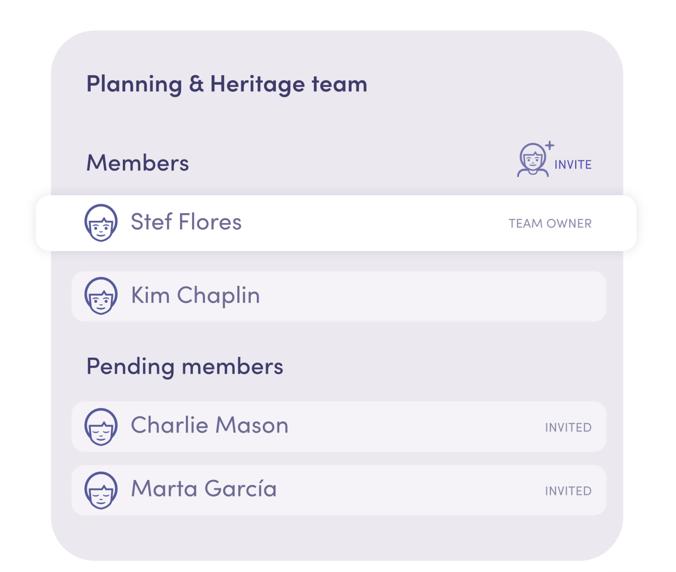Click Charlie Mason's avatar icon
This screenshot has width=676, height=572.
point(101,426)
